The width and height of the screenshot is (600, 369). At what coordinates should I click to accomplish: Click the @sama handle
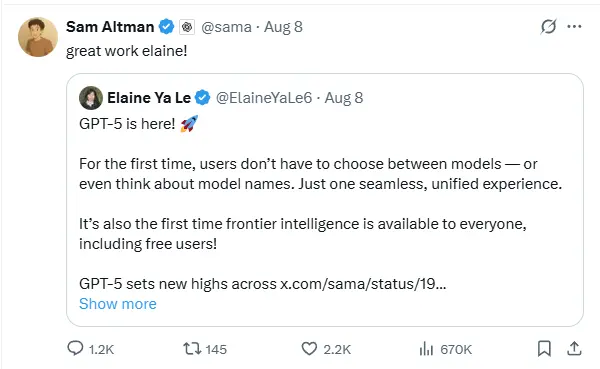tap(227, 27)
